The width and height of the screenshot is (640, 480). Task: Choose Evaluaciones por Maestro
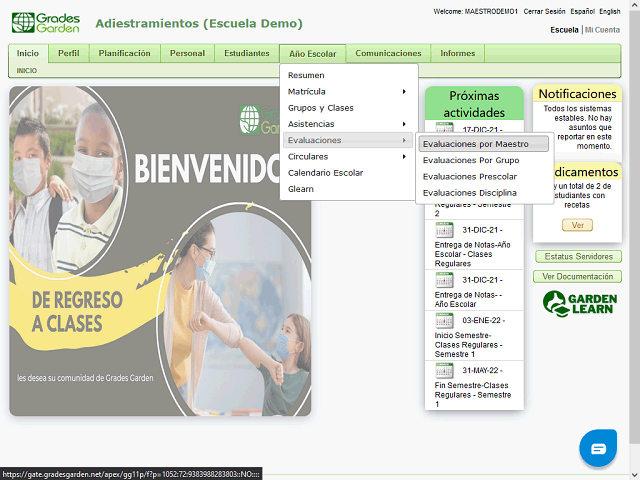click(x=484, y=144)
